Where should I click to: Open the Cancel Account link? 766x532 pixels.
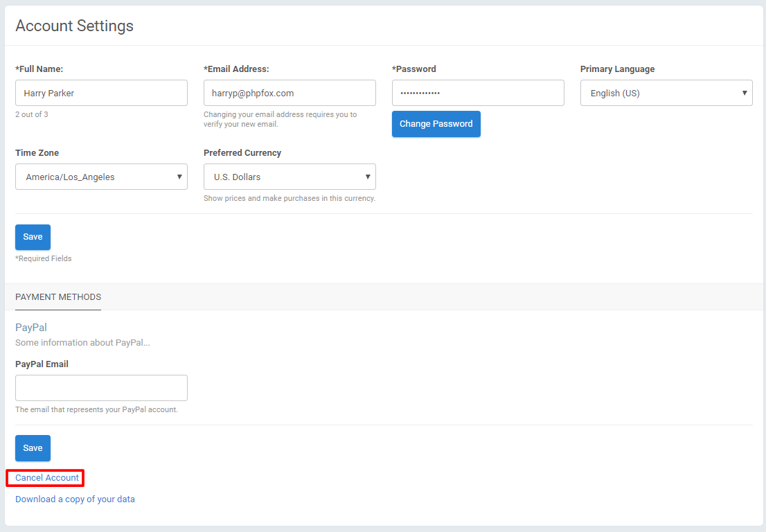47,478
